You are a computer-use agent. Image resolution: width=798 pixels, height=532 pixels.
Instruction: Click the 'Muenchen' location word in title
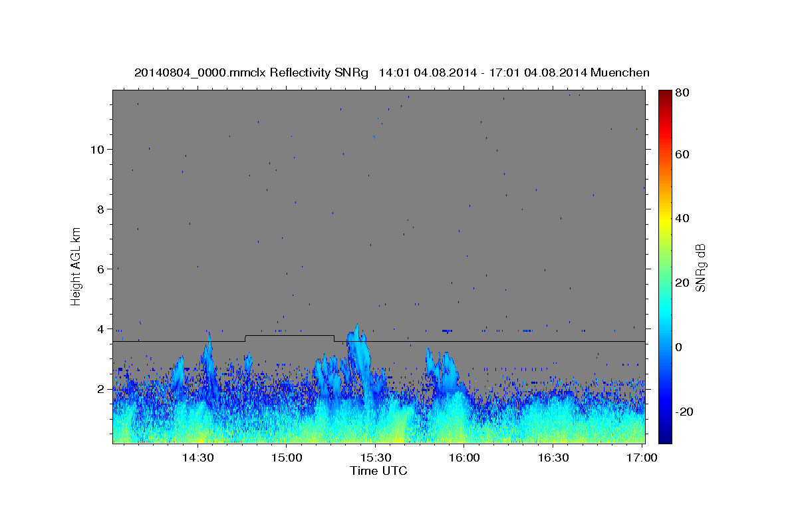pyautogui.click(x=619, y=72)
